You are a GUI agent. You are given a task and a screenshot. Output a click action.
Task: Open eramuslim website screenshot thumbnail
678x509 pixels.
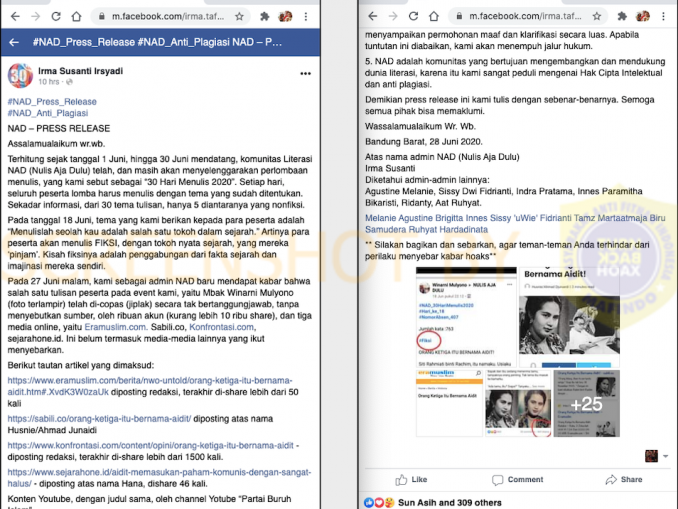tap(449, 403)
